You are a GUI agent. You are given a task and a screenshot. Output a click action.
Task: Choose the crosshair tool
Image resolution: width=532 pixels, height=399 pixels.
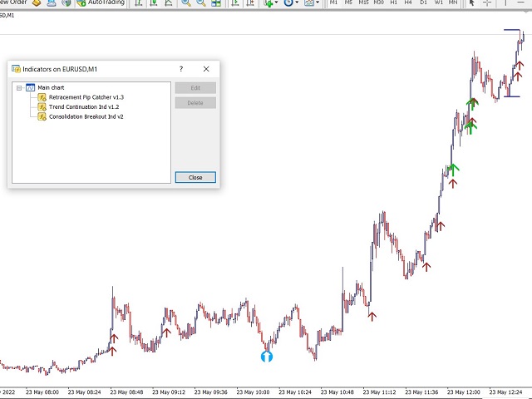point(487,3)
